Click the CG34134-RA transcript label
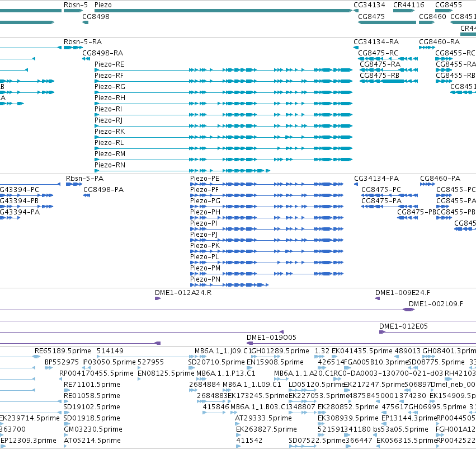The height and width of the screenshot is (449, 476). tap(376, 42)
